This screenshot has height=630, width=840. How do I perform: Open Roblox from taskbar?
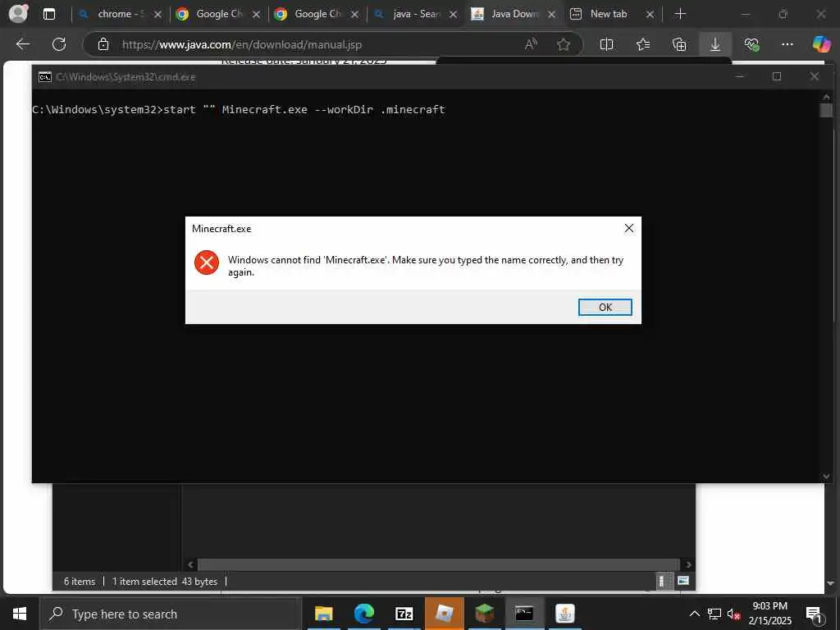(444, 614)
